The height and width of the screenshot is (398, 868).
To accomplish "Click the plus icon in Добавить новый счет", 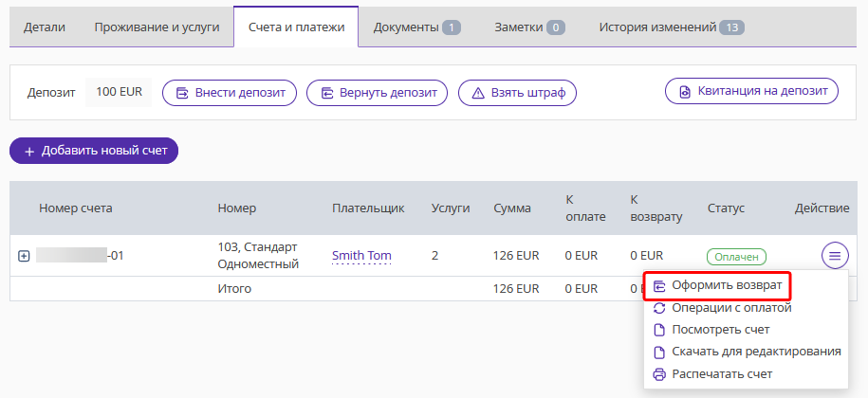I will (x=30, y=152).
